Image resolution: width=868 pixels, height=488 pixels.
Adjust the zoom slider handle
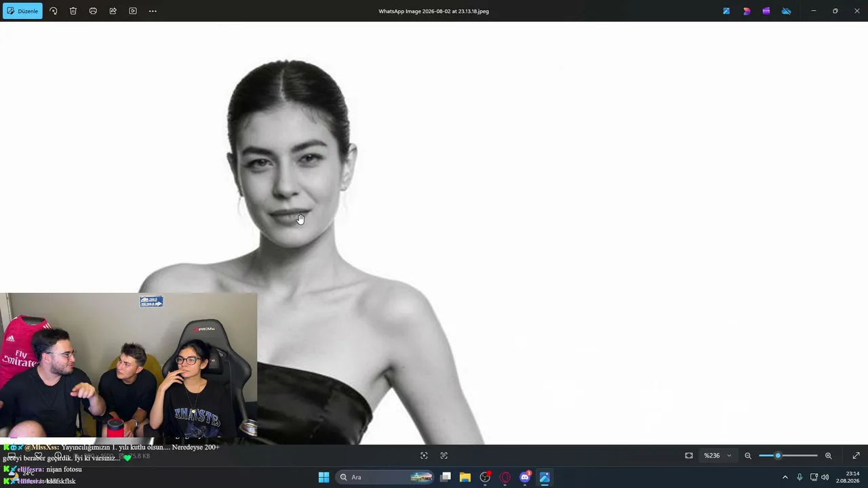click(x=778, y=455)
